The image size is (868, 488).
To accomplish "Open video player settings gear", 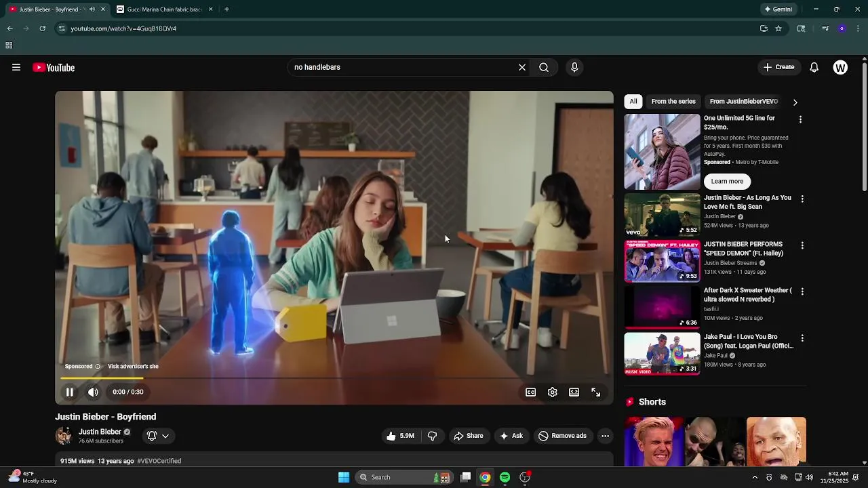I will tap(553, 392).
